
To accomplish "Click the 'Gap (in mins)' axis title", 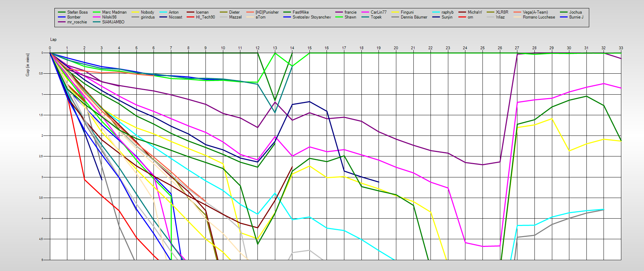I will point(28,65).
